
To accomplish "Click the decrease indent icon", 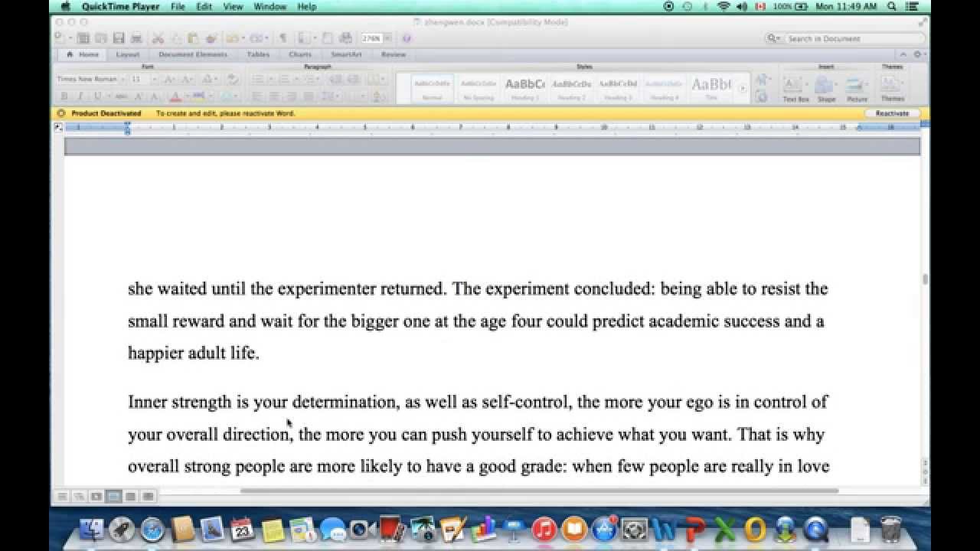I will point(335,79).
